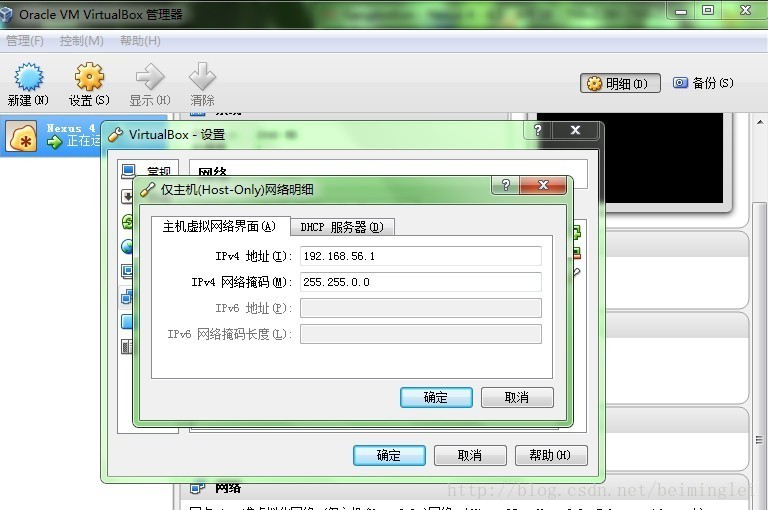The width and height of the screenshot is (768, 510).
Task: Close the VirtualBox 设置 dialog
Action: tap(576, 130)
